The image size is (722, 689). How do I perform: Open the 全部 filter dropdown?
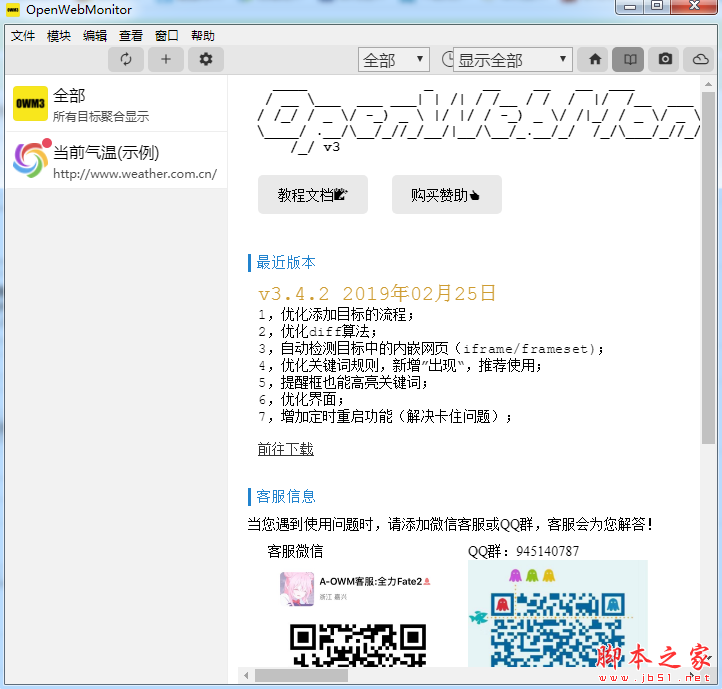(x=394, y=59)
